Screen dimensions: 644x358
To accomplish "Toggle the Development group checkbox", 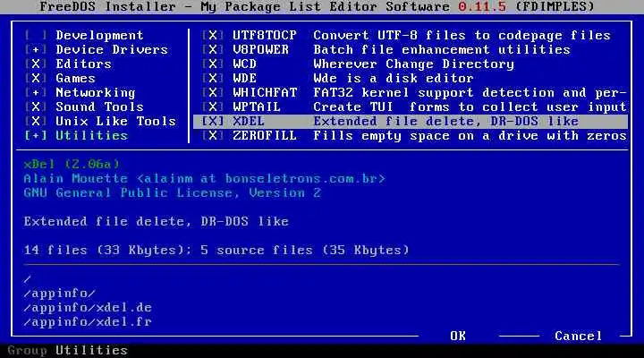I will click(x=36, y=35).
